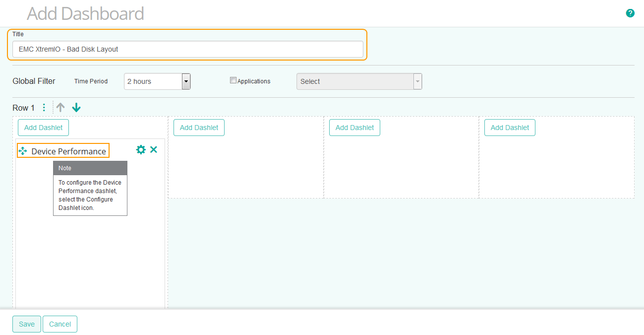This screenshot has height=335, width=644.
Task: Add a dashlet to the second column
Action: click(199, 127)
